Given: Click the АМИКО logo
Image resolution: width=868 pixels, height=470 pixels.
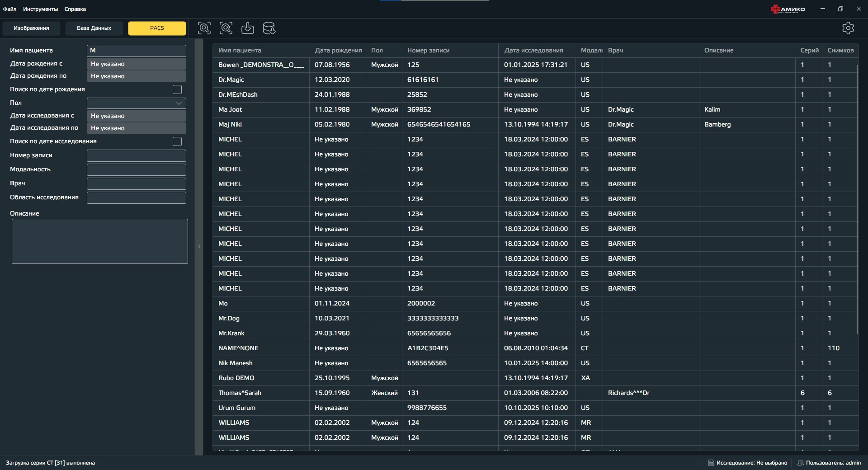Looking at the screenshot, I should [x=788, y=9].
